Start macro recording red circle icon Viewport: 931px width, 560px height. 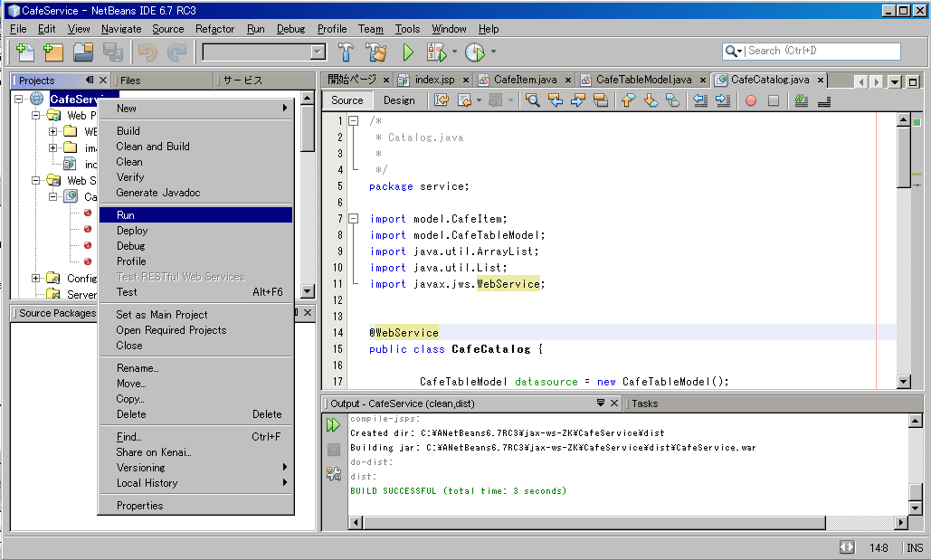[751, 100]
